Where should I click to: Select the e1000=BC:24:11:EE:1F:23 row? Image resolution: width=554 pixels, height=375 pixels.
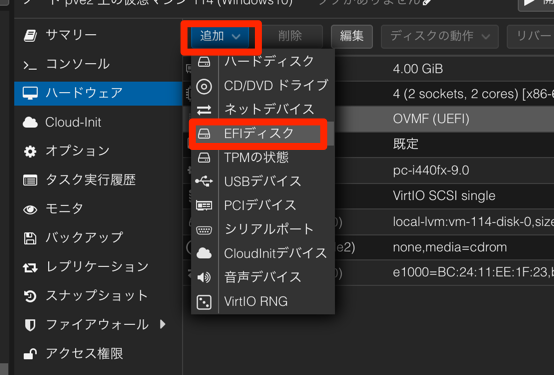[x=369, y=273]
